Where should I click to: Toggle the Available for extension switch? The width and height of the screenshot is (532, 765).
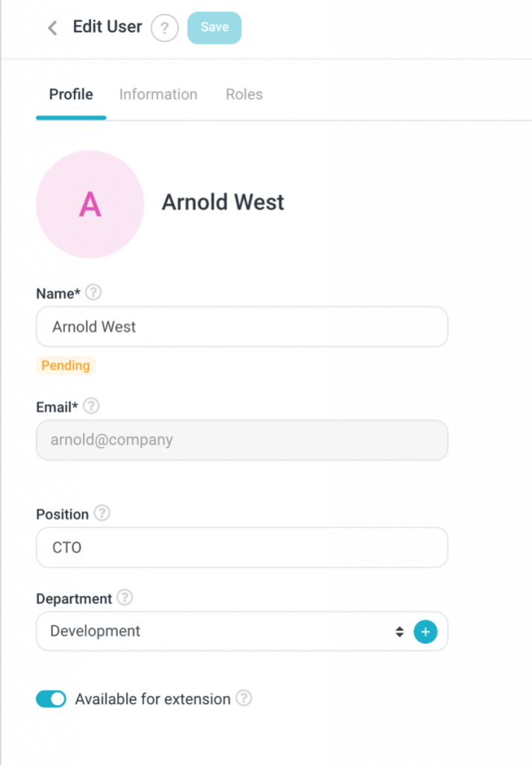tap(52, 699)
